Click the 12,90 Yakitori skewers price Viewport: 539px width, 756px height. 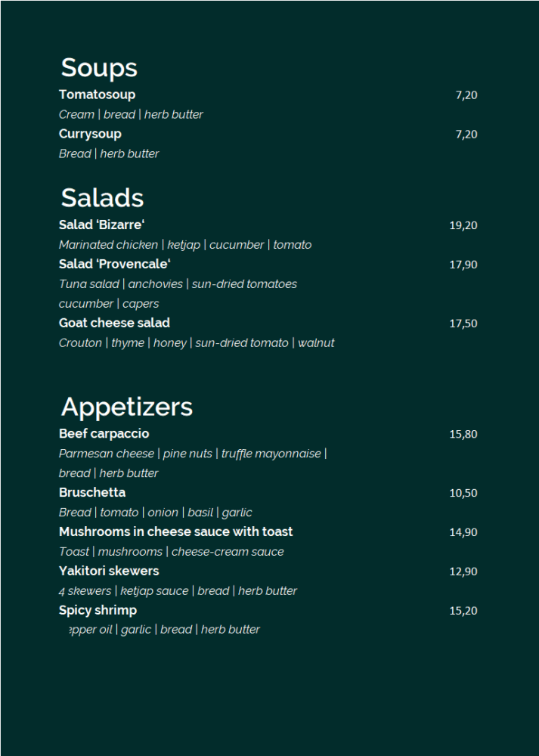coord(463,572)
